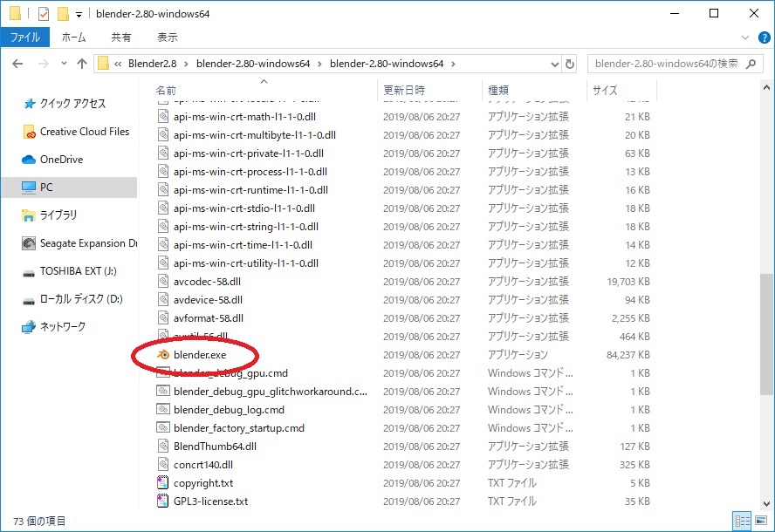This screenshot has width=775, height=532.
Task: Go up one folder level arrow
Action: coord(82,64)
